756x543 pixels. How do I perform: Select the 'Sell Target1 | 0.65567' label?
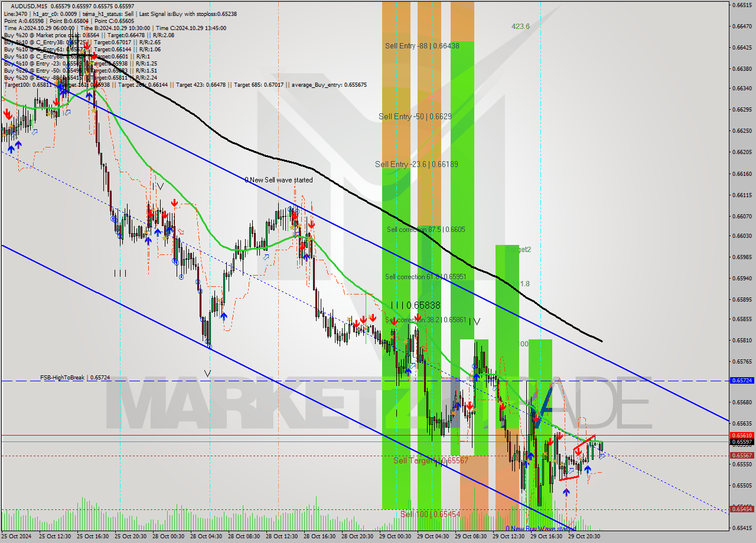(x=431, y=460)
